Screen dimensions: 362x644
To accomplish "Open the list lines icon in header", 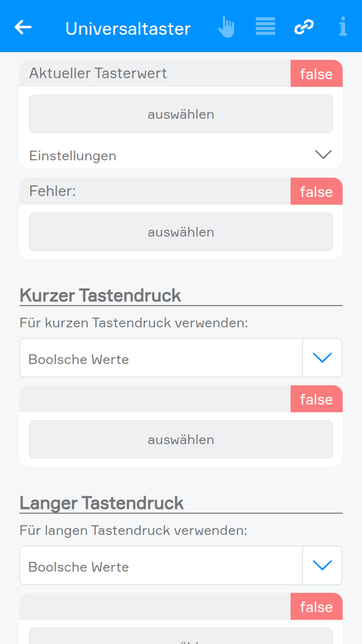I will [x=265, y=27].
